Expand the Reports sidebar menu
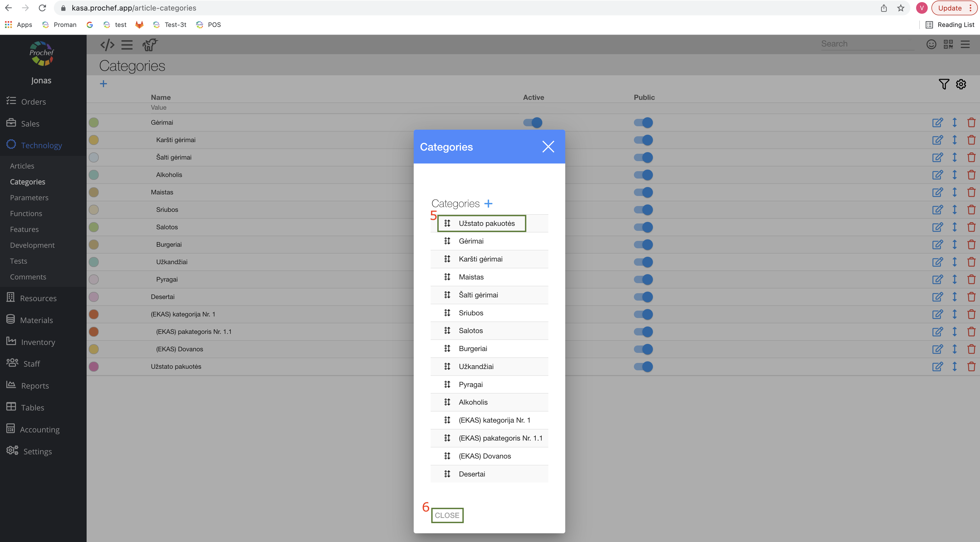 35,386
